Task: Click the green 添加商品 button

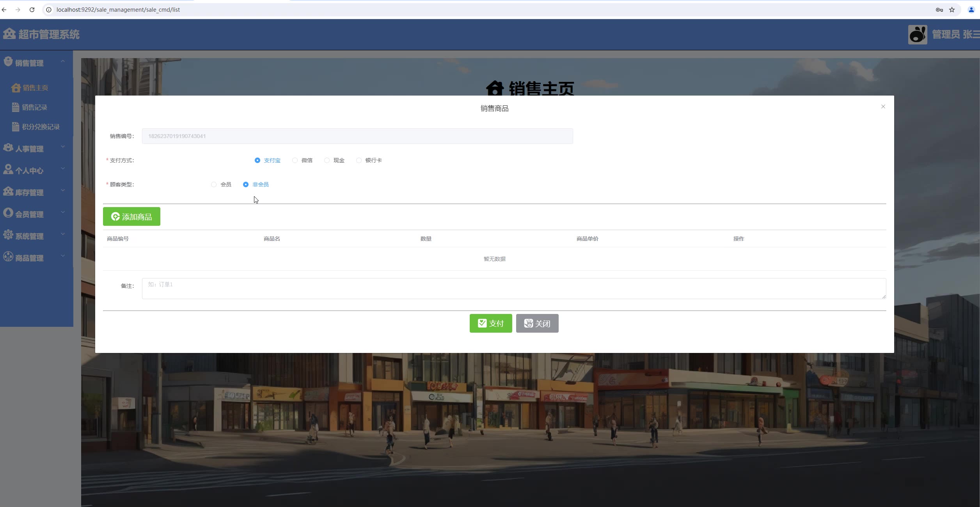Action: click(131, 216)
